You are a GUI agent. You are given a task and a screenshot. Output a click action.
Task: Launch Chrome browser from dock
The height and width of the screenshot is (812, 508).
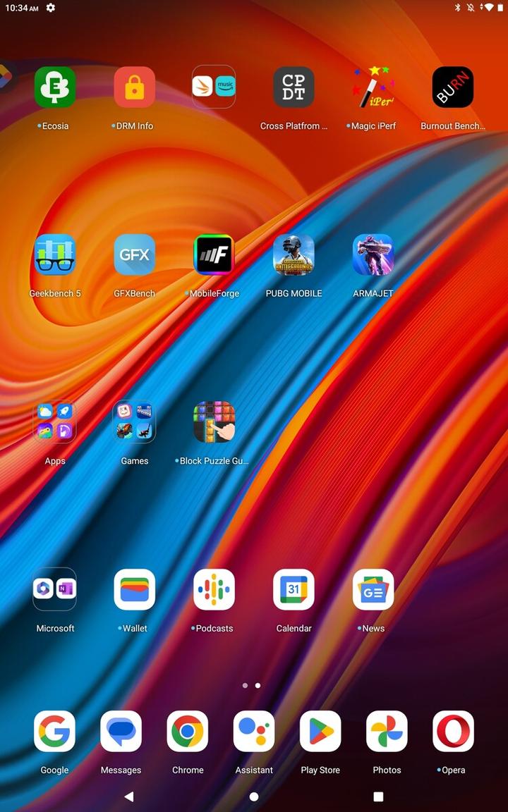coord(188,731)
